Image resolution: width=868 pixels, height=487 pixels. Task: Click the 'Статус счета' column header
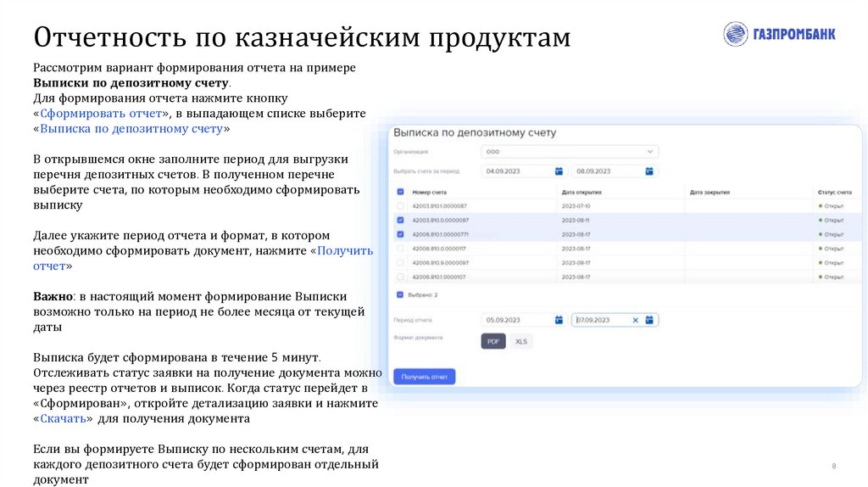835,193
